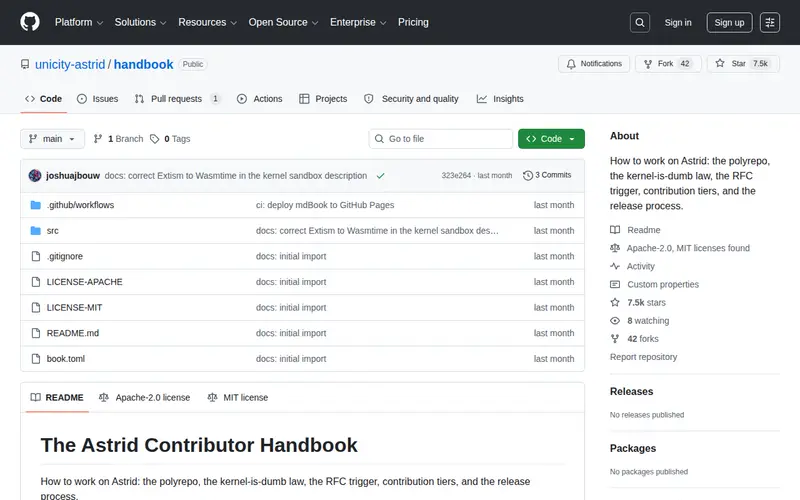Viewport: 800px width, 500px height.
Task: Click the green check status icon on latest commit
Action: point(381,176)
